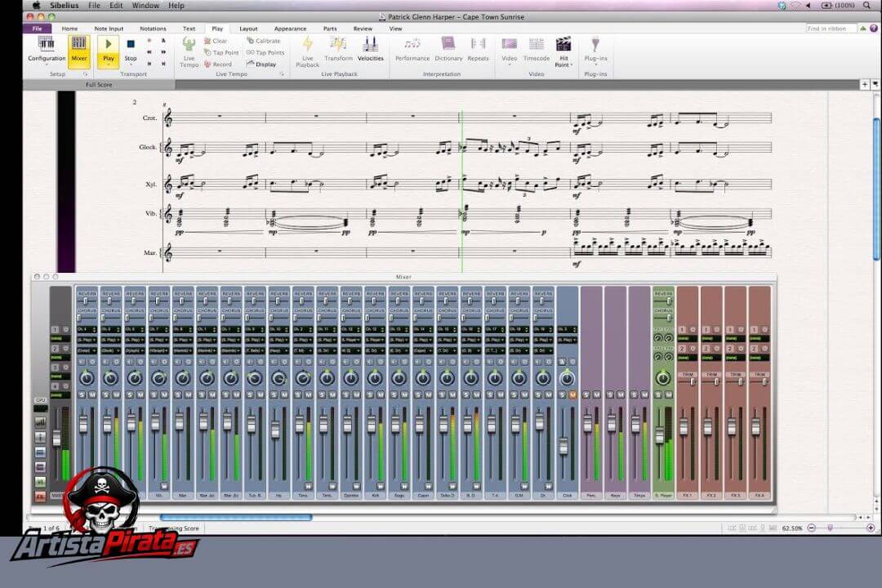Open document tabs dropdown arrow
Image resolution: width=882 pixels, height=588 pixels.
[875, 84]
